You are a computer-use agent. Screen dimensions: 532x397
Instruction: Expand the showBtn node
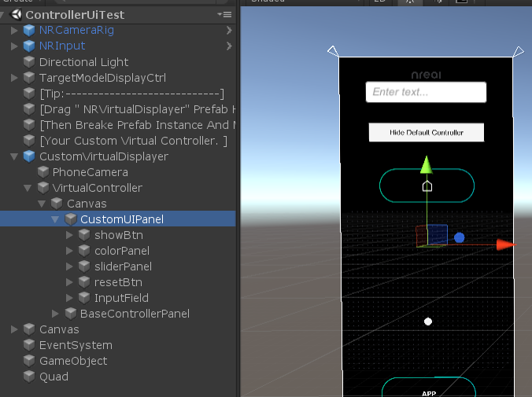tap(69, 235)
